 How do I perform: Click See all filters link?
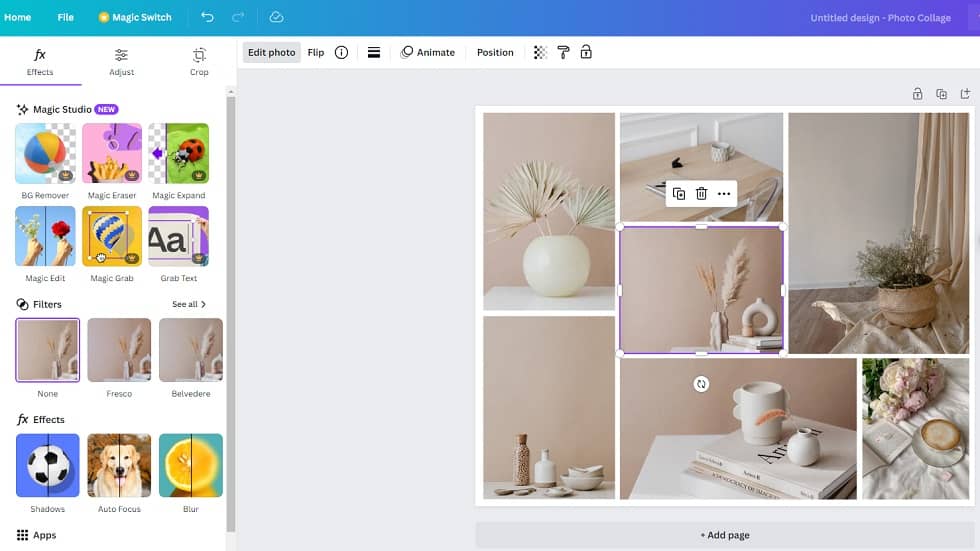pos(189,304)
